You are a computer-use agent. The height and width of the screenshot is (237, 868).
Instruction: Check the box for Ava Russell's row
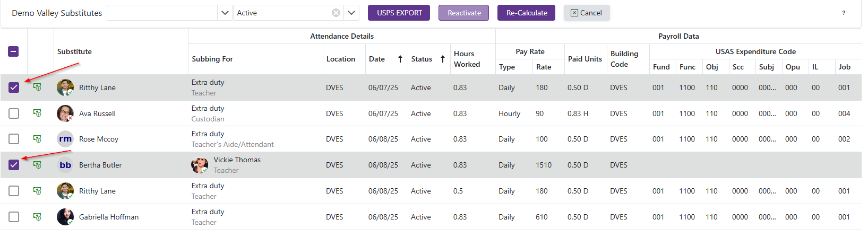tap(14, 113)
